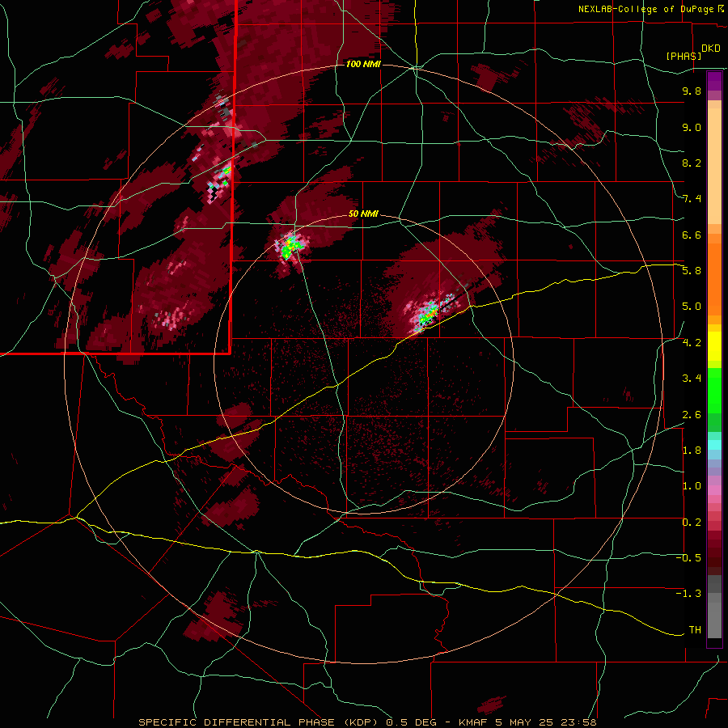The height and width of the screenshot is (728, 728).
Task: Click the 1.0 value on the color scale
Action: point(692,486)
